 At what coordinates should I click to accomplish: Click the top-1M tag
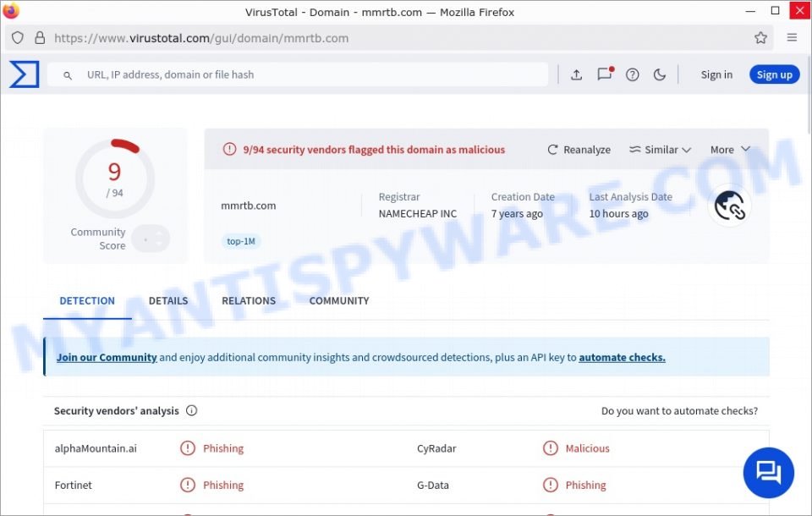241,241
